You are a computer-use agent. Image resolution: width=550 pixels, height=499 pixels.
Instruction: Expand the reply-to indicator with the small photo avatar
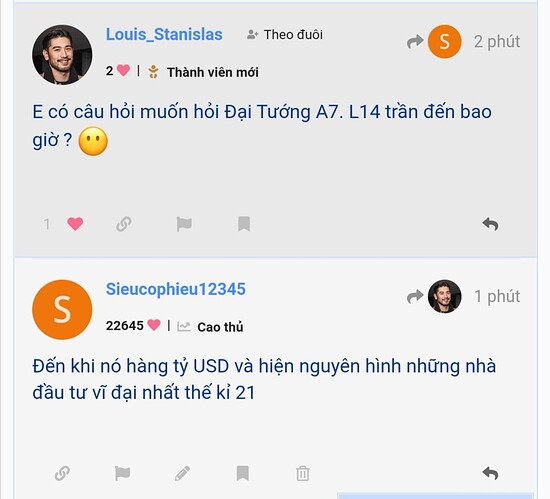point(434,296)
